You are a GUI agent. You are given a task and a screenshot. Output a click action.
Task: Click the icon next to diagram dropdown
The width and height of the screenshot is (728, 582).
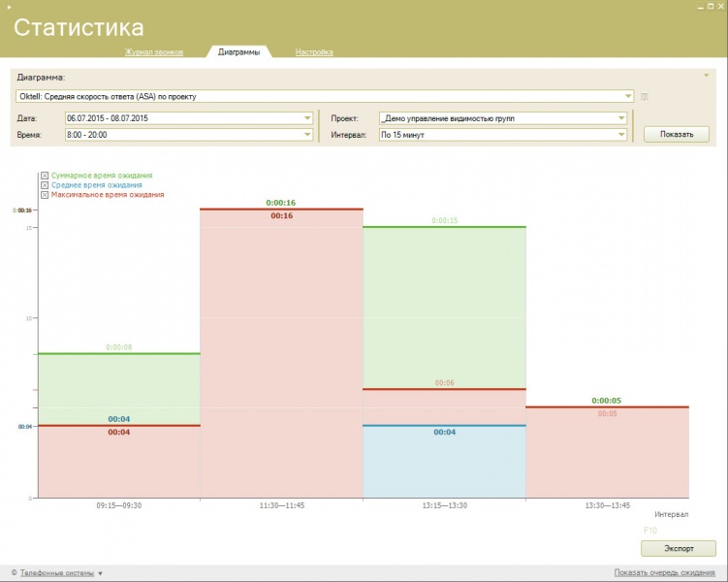pos(644,97)
